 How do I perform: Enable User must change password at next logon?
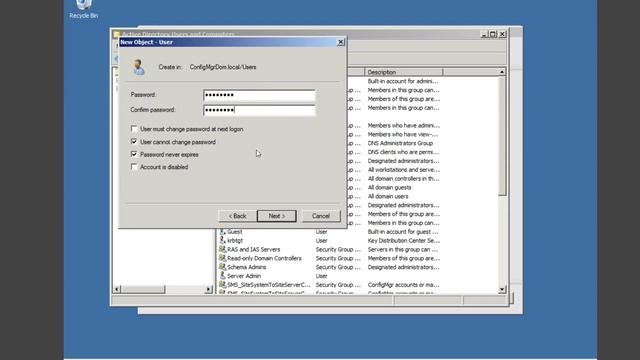134,129
